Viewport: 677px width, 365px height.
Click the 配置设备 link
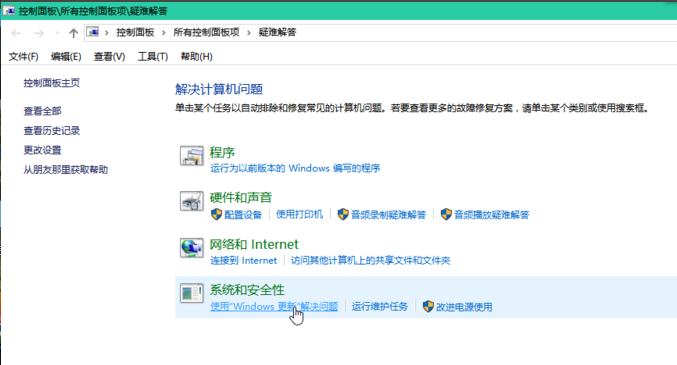point(243,215)
